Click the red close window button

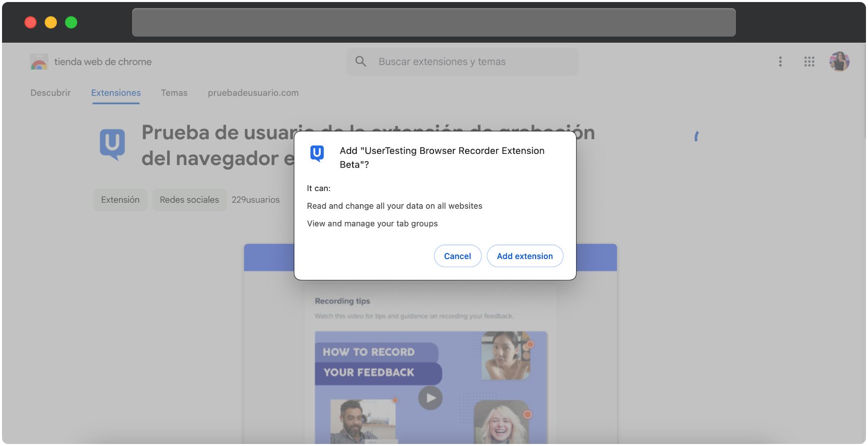tap(30, 22)
